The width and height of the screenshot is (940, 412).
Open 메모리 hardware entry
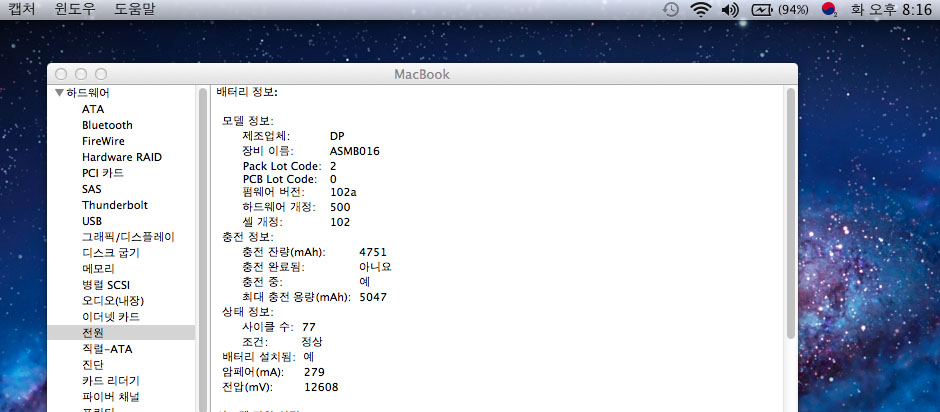[98, 269]
